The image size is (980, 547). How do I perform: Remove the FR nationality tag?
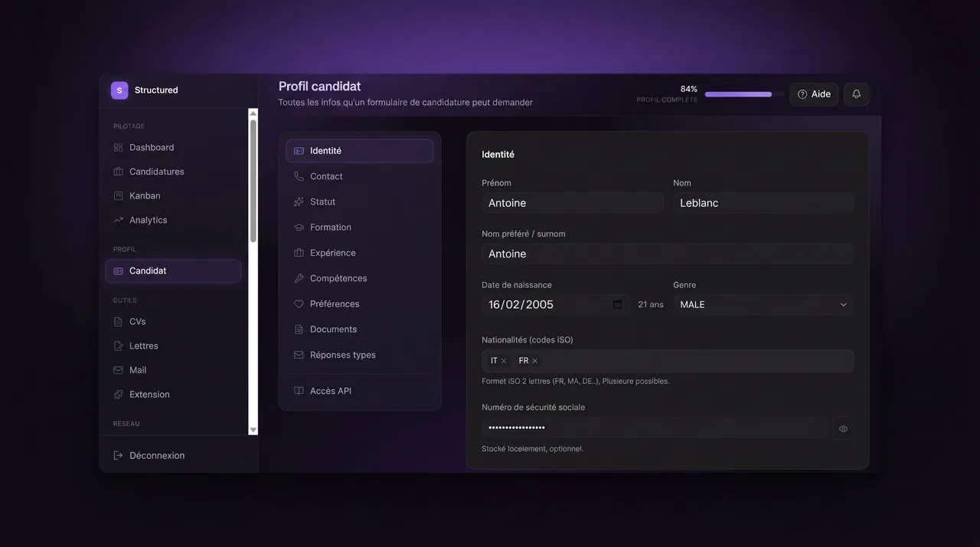[x=534, y=361]
